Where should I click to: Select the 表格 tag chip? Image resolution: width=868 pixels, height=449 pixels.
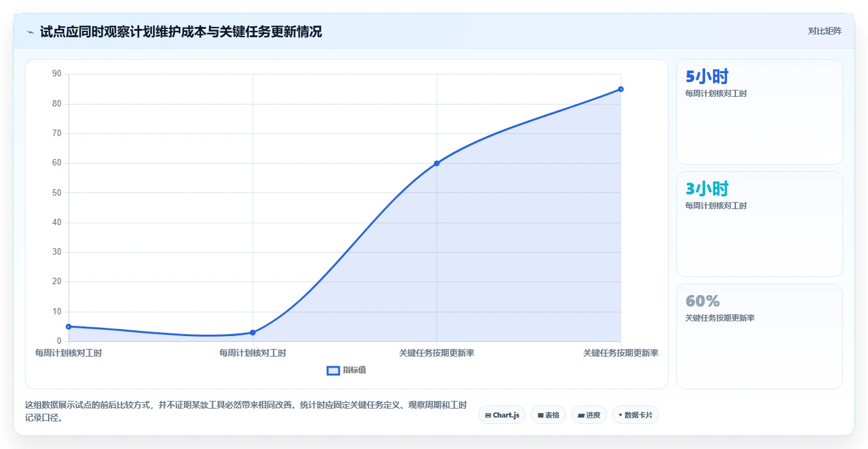[548, 415]
